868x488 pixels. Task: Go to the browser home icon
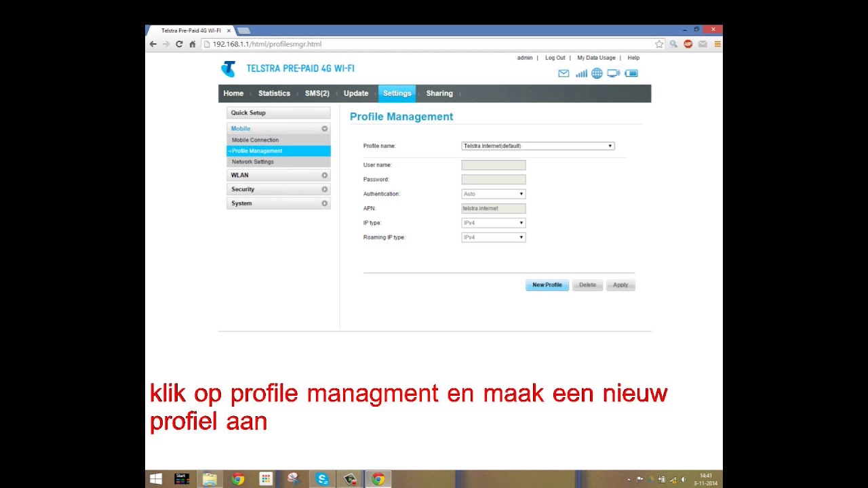click(x=193, y=44)
